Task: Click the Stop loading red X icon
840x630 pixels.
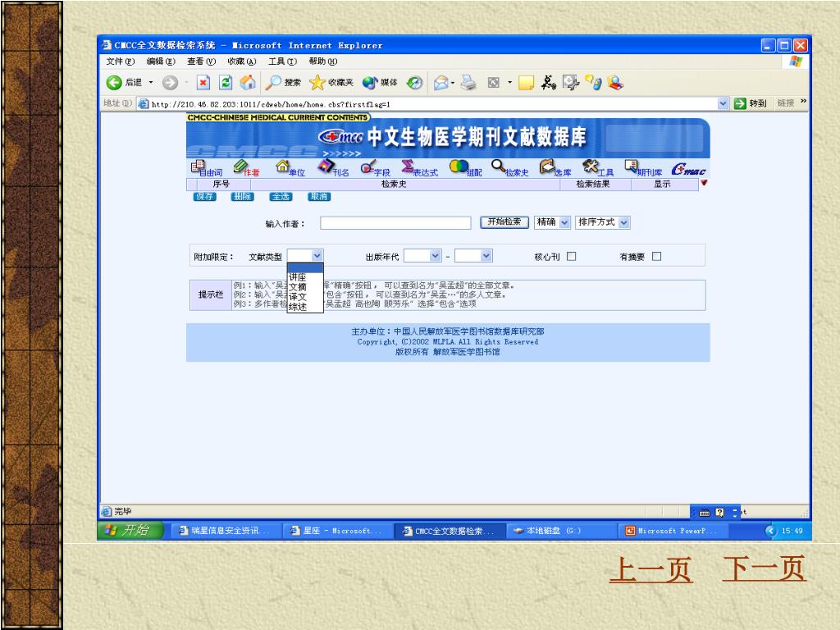Action: [203, 83]
